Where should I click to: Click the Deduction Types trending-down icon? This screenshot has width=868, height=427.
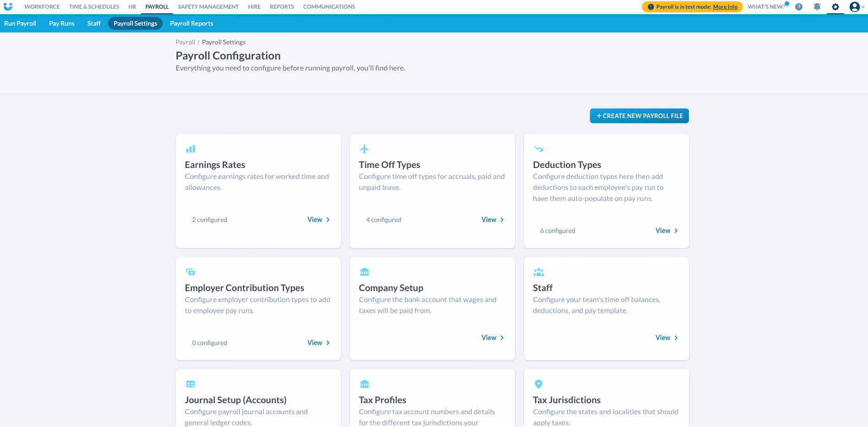coord(539,149)
